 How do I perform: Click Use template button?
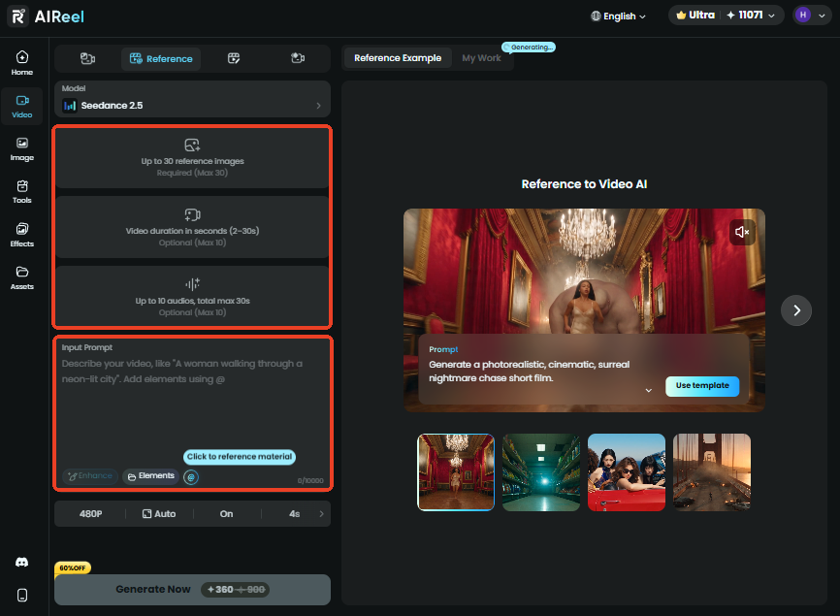tap(702, 386)
